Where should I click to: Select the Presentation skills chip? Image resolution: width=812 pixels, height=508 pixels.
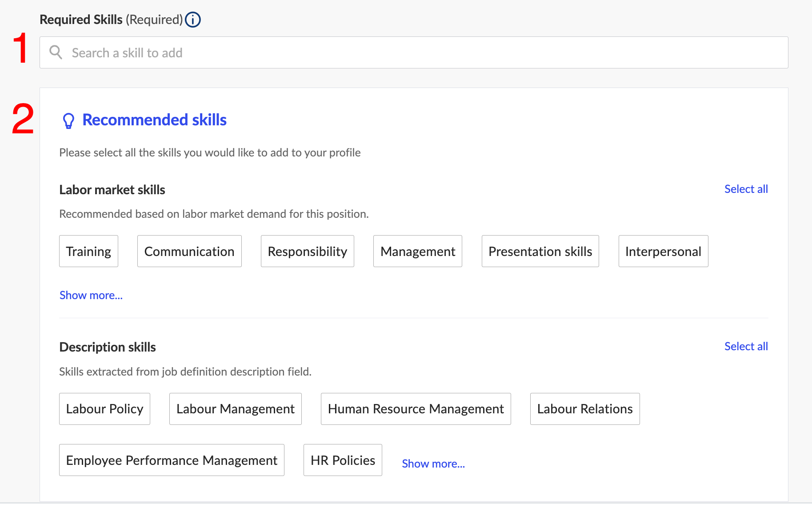pos(540,251)
